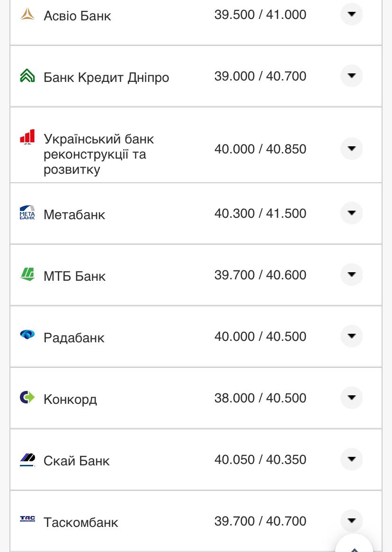Click the scroll-to-top button at bottom
Screen dimensions: 392x552
[355, 545]
